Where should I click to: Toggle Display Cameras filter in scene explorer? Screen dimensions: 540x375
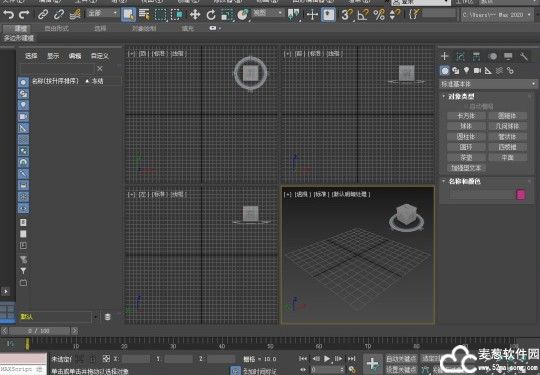pos(23,116)
